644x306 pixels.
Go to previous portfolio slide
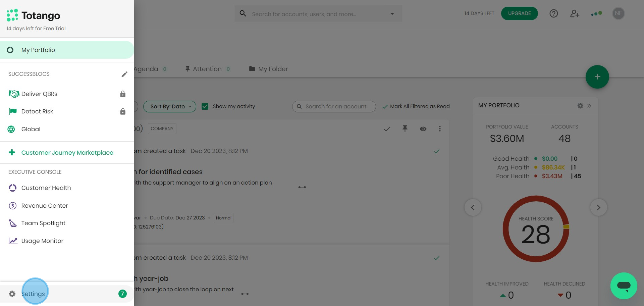point(473,207)
